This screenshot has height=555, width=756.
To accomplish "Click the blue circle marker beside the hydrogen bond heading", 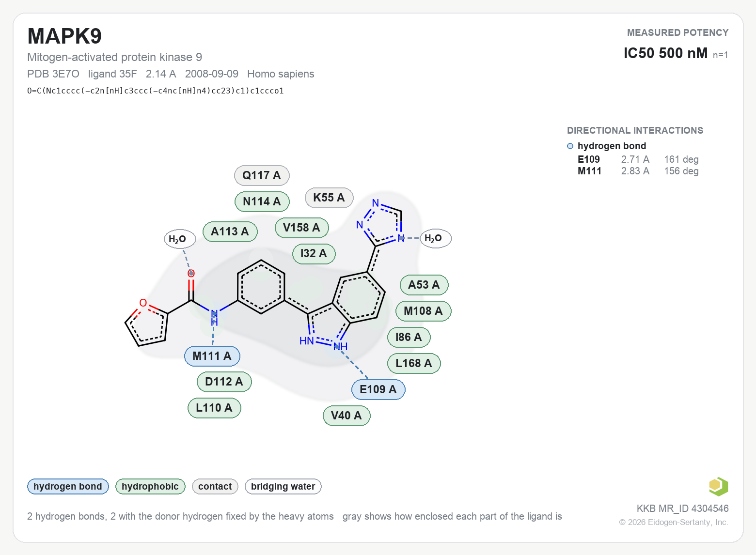I will point(570,146).
